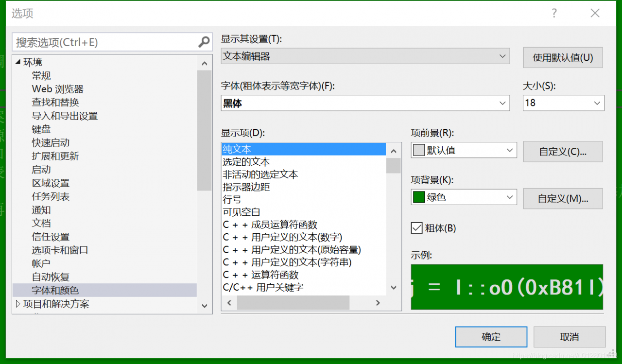
Task: Select 启动 in the options tree
Action: point(41,170)
